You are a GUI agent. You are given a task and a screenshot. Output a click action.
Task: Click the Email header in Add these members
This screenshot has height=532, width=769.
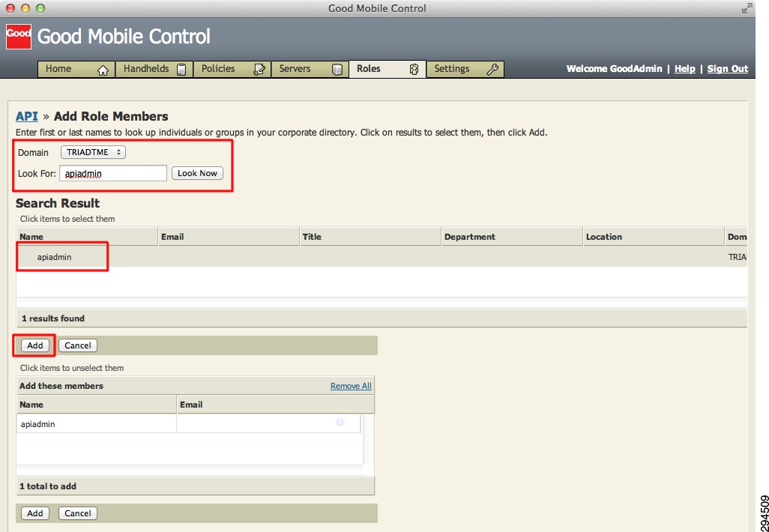tap(275, 405)
